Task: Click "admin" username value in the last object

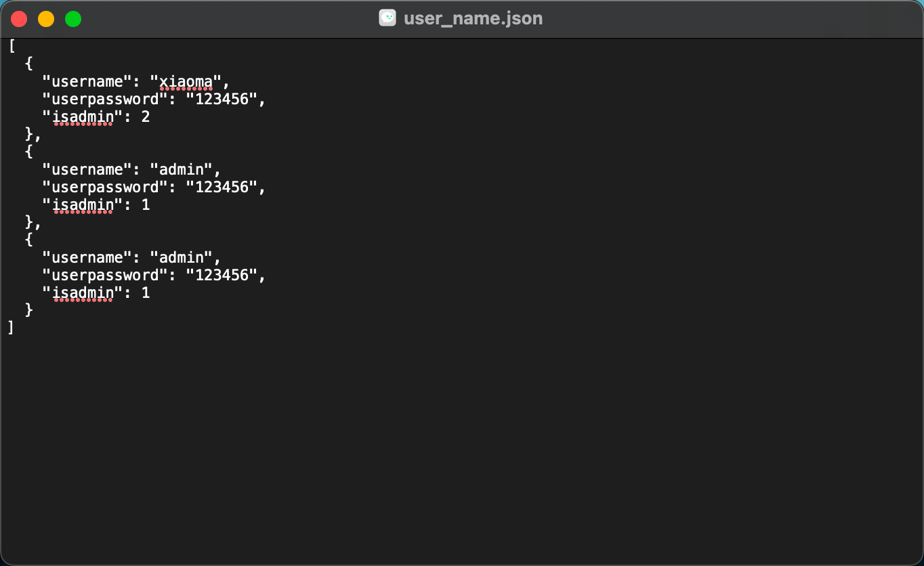Action: [182, 257]
